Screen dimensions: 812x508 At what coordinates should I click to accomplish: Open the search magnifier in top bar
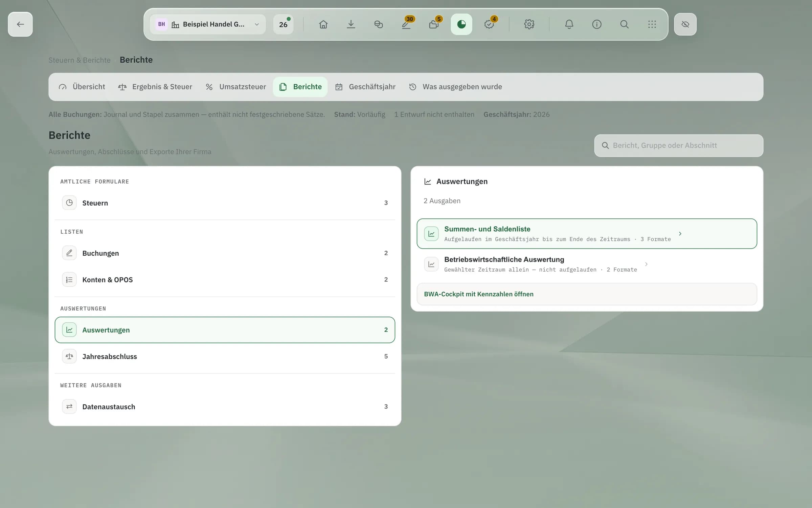pos(624,24)
